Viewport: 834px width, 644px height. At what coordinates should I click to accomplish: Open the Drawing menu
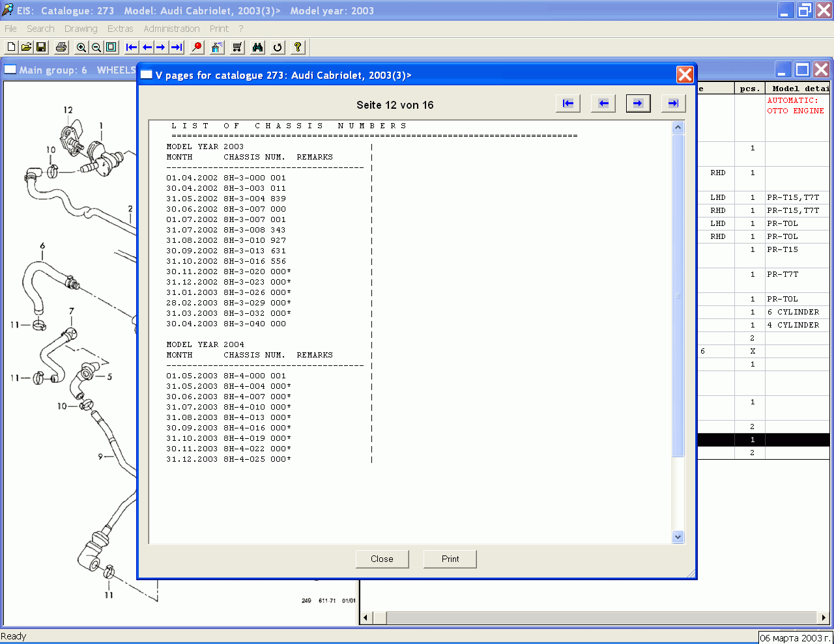point(81,29)
